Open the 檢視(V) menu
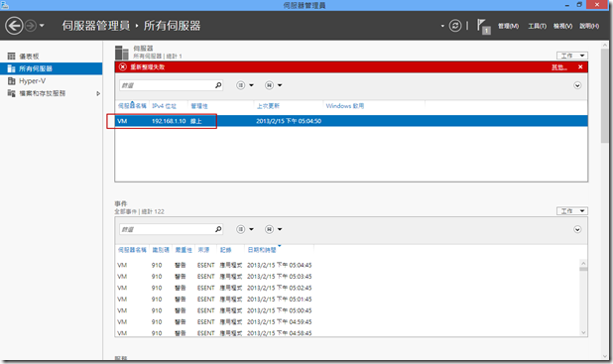The height and width of the screenshot is (364, 613). [x=563, y=26]
